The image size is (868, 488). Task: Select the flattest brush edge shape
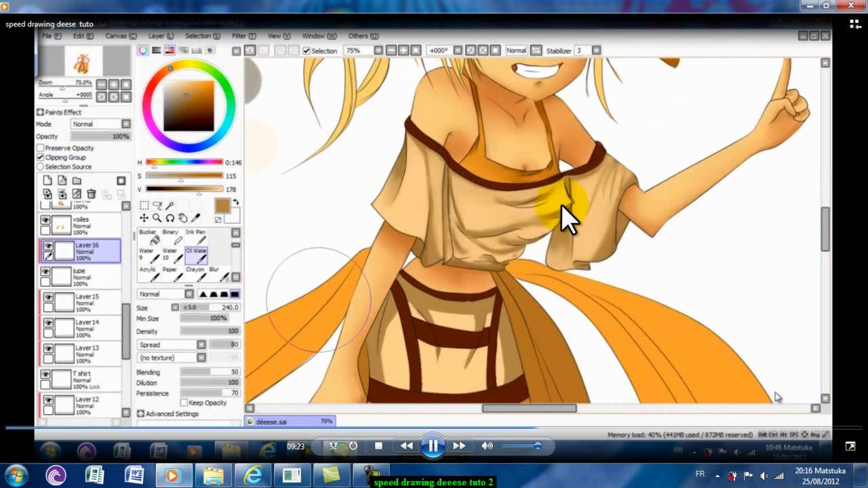(x=235, y=294)
